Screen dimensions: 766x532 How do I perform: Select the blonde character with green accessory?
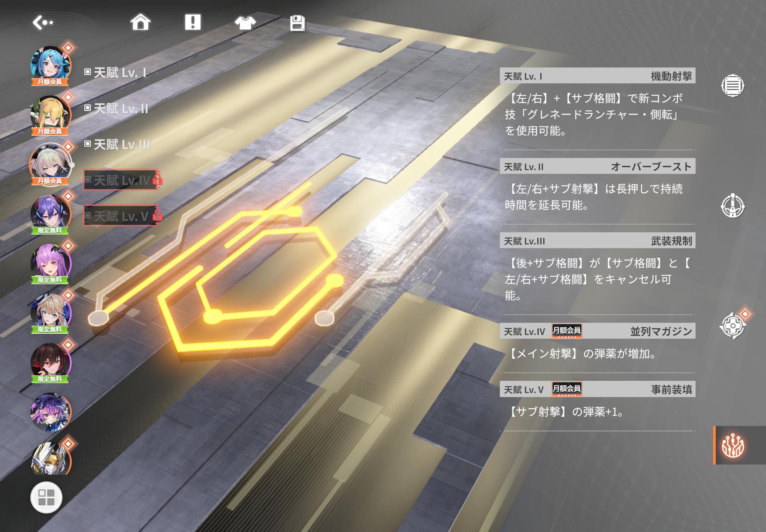[50, 114]
